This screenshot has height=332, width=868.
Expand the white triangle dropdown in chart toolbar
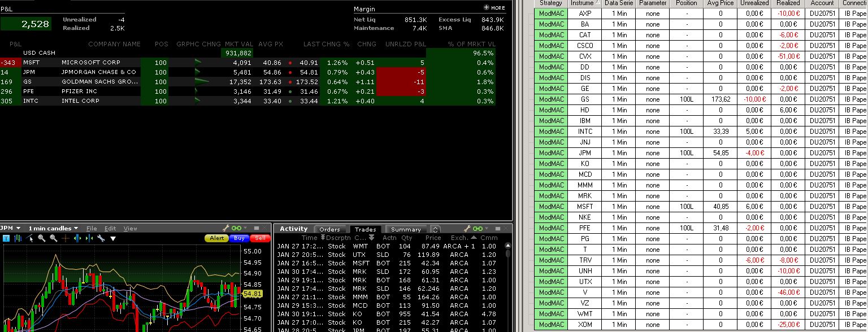tap(113, 239)
